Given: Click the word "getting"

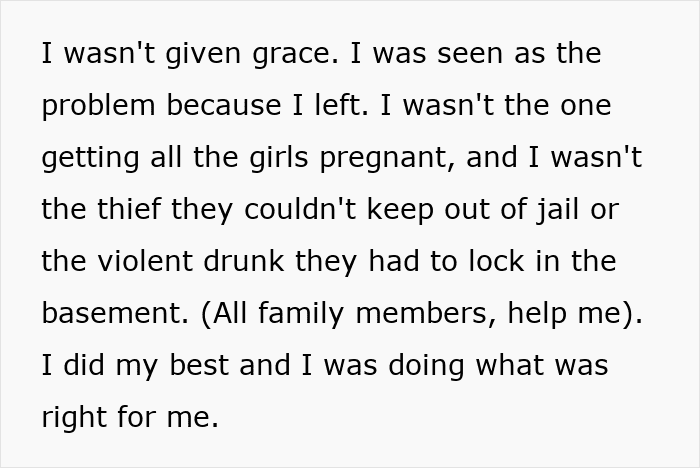Looking at the screenshot, I should 89,158.
